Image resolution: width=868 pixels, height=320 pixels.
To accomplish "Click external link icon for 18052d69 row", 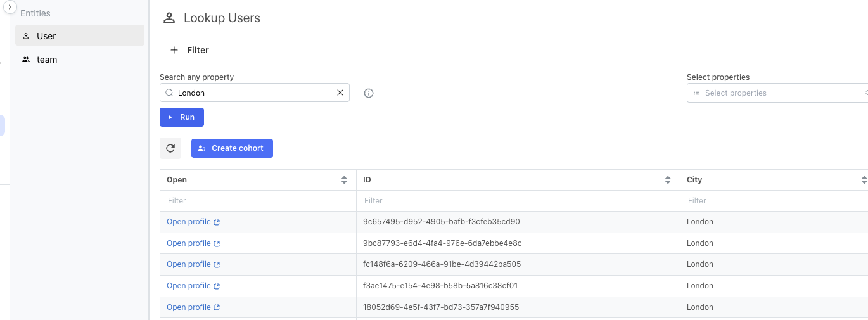I will tap(217, 307).
